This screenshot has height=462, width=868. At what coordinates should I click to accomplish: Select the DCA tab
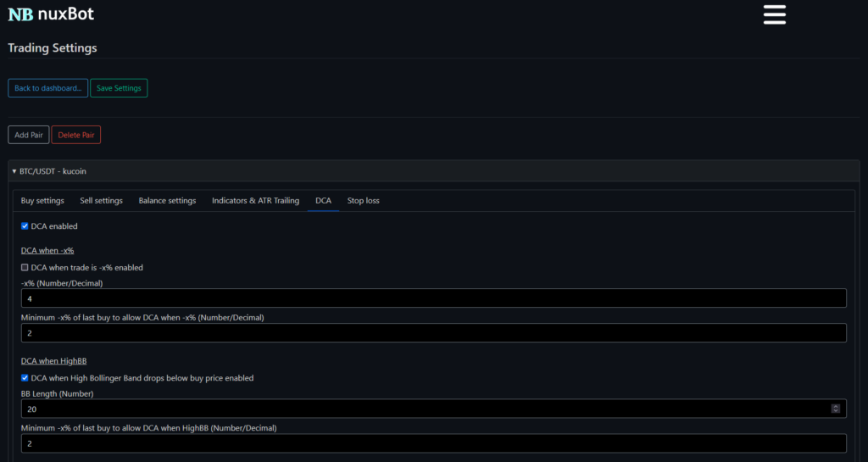click(x=323, y=201)
